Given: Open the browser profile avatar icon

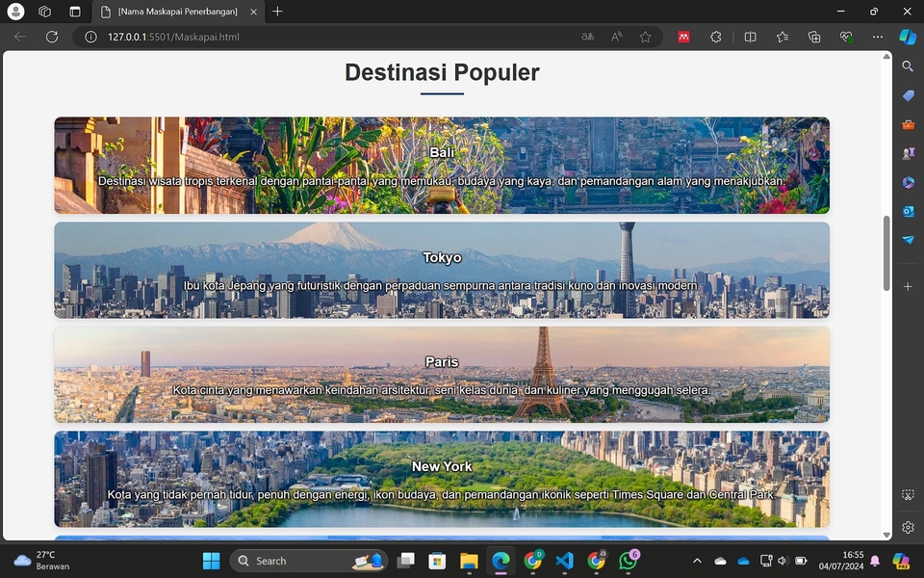Looking at the screenshot, I should click(16, 12).
